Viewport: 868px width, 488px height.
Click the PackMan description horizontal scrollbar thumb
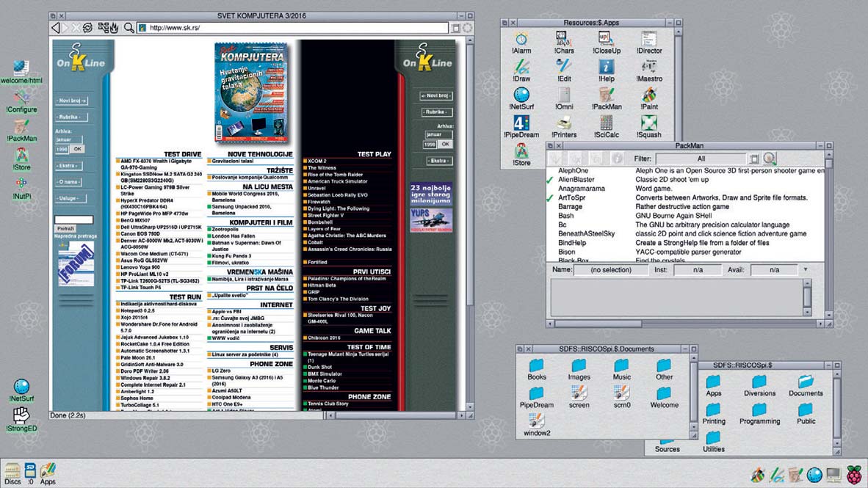(598, 324)
